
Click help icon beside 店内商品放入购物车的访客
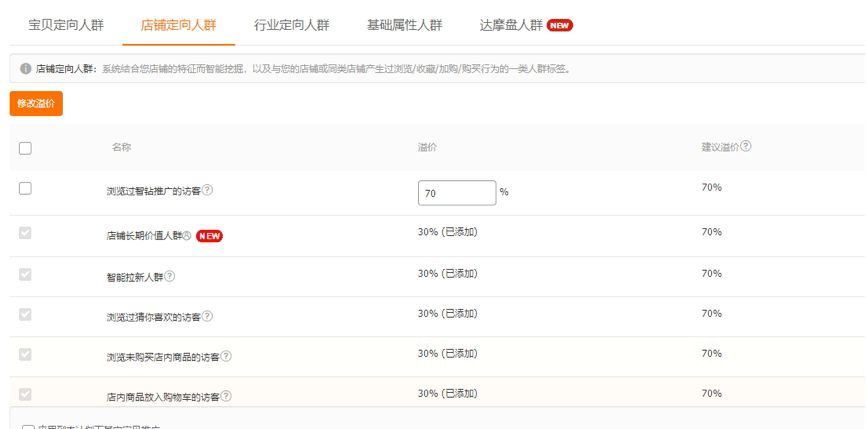tap(226, 397)
